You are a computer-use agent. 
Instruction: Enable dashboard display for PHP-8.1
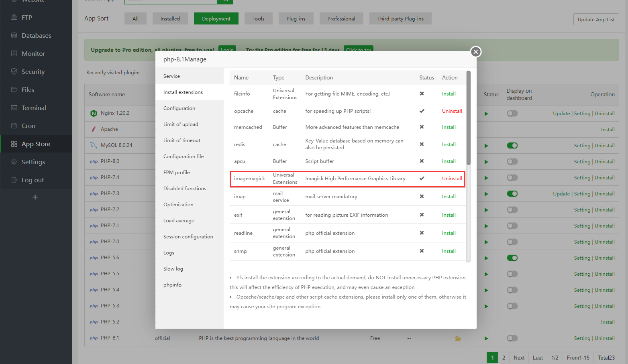(x=512, y=338)
